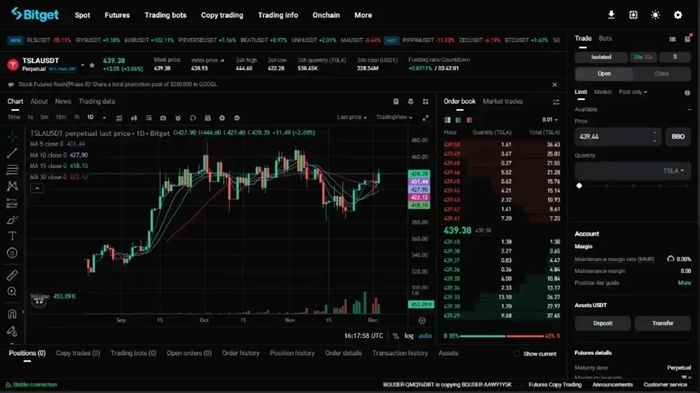The width and height of the screenshot is (700, 393).
Task: Click the chart price scale settings gear
Action: pyautogui.click(x=422, y=320)
